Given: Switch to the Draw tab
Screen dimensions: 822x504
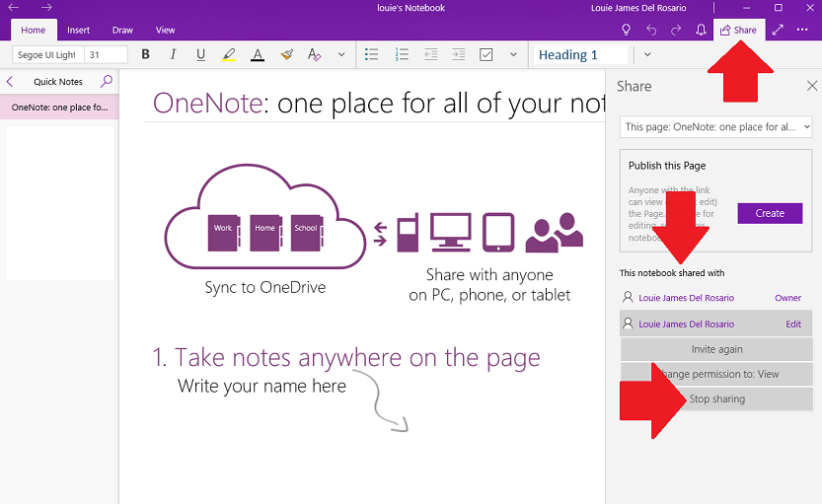Looking at the screenshot, I should coord(122,30).
